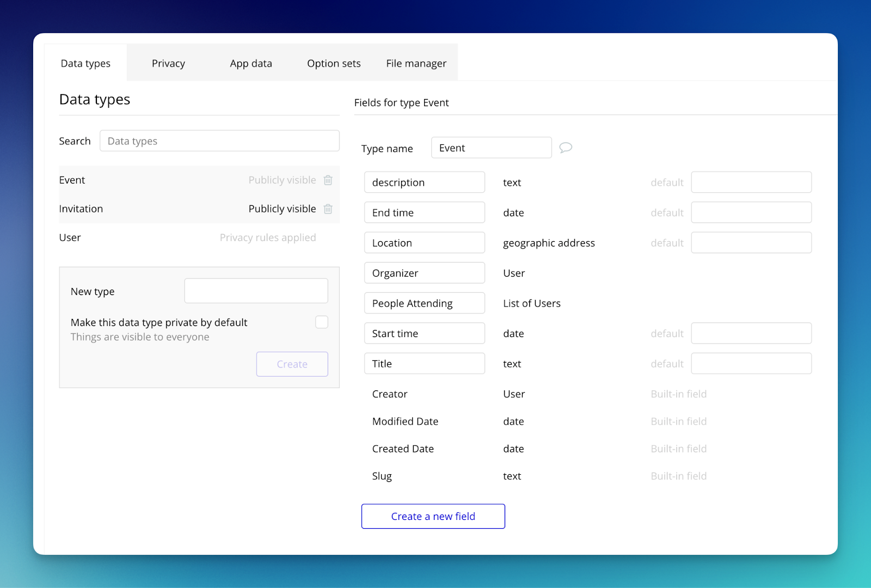Open the File manager tab
The image size is (871, 588).
tap(416, 63)
